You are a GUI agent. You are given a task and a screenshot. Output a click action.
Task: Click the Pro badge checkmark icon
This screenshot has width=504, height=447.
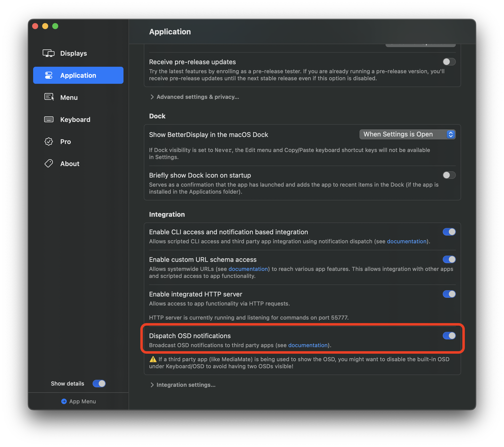49,141
